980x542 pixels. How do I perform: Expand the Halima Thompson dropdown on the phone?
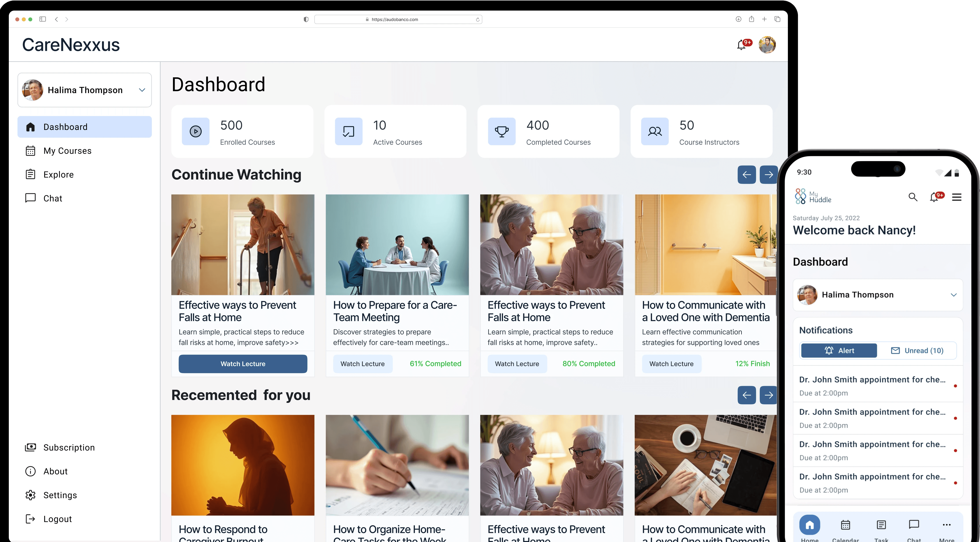tap(953, 295)
